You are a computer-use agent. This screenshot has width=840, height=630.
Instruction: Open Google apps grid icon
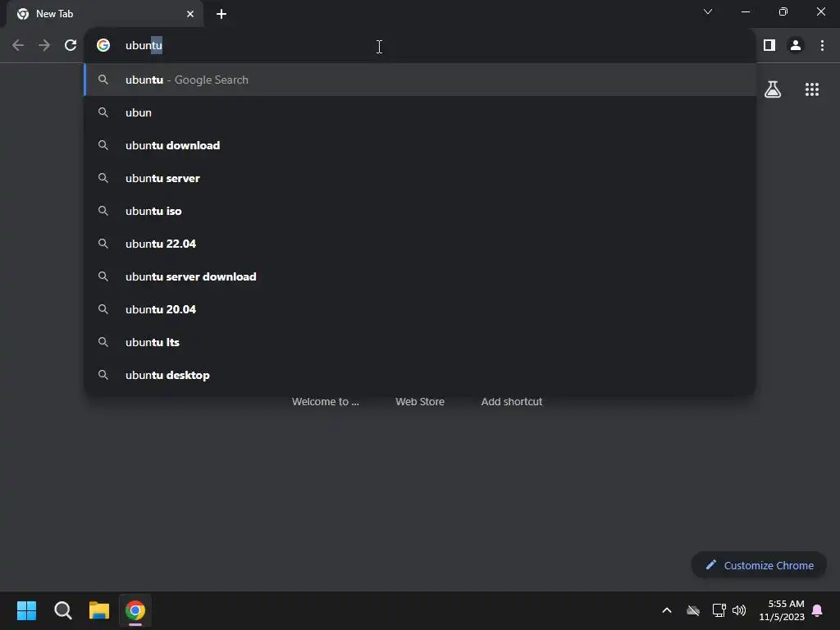pos(812,89)
